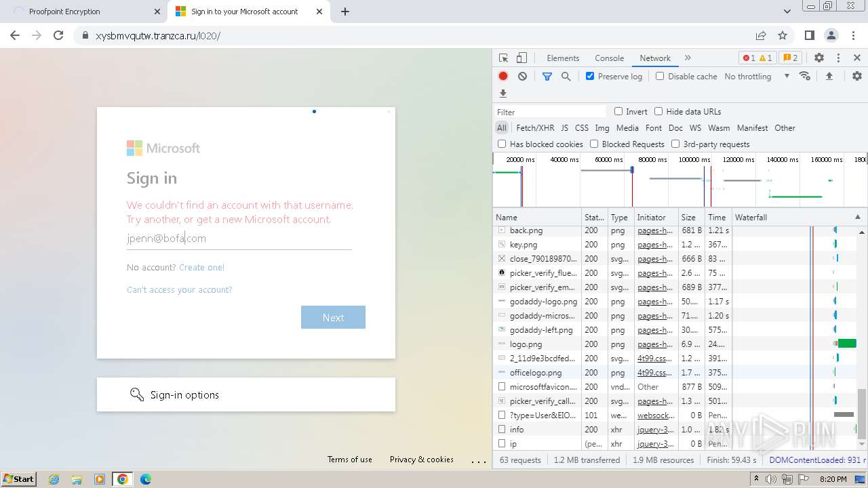868x488 pixels.
Task: Open the Chrome profile avatar
Action: 831,35
